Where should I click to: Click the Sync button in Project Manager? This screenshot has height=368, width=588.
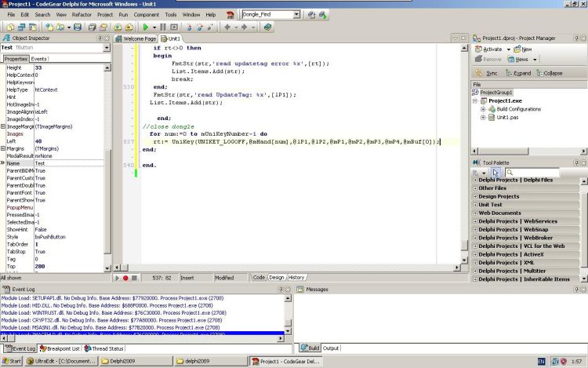(x=486, y=73)
